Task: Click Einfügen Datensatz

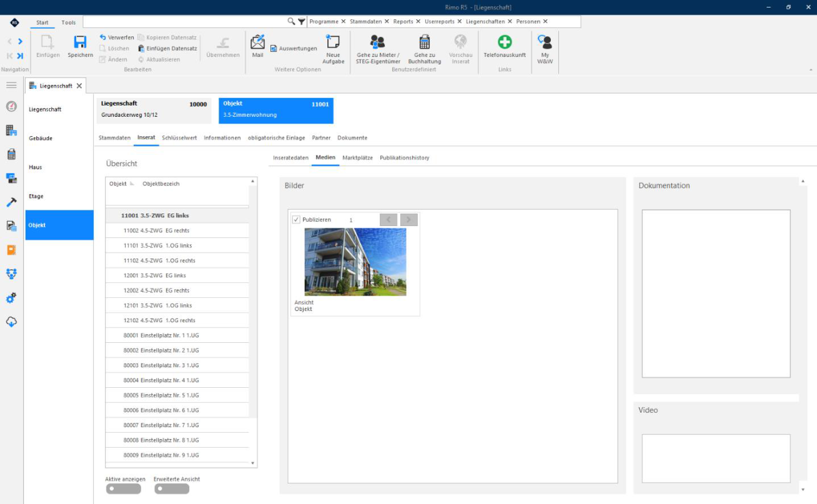Action: tap(167, 48)
